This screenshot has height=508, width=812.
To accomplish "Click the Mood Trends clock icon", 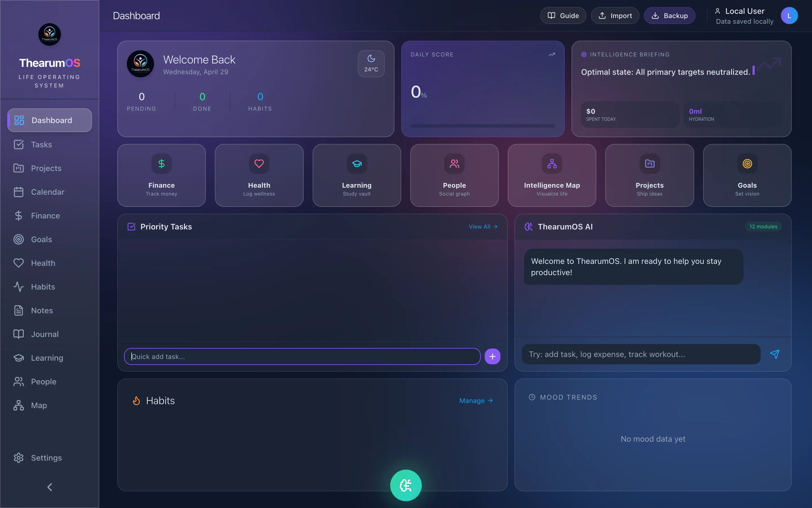I will point(532,397).
